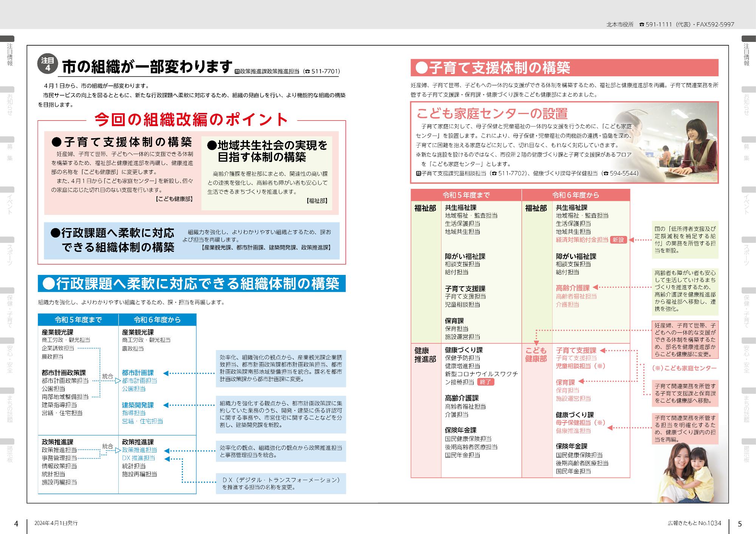This screenshot has height=534, width=756.
Task: Click 情報政策担当 entry
Action: pyautogui.click(x=59, y=466)
